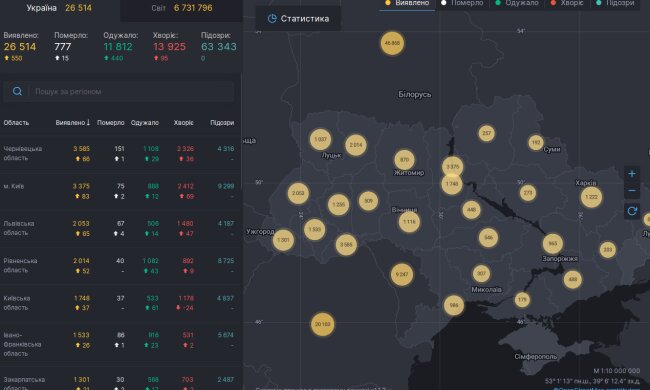Screen dimensions: 650x390
Task: Select the Хворіє map layer tab
Action: point(567,3)
